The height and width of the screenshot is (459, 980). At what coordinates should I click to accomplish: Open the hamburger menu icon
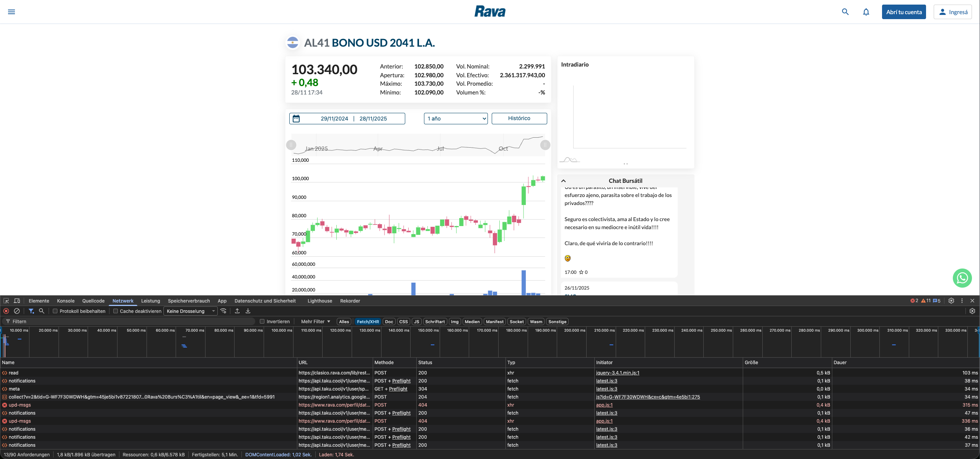point(11,12)
